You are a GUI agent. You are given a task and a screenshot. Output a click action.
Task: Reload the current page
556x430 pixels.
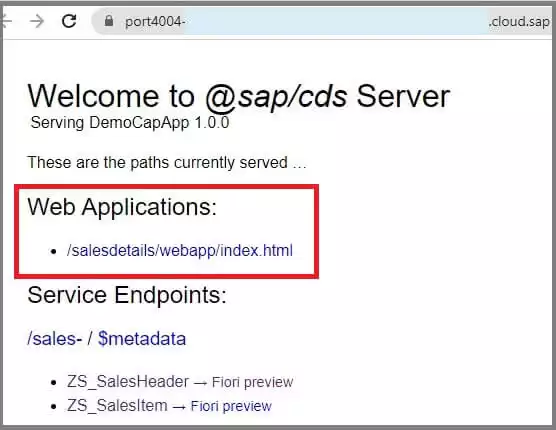[69, 21]
